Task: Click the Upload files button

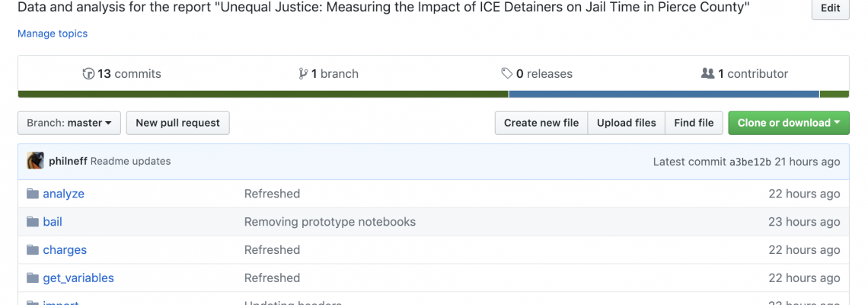Action: pos(627,123)
